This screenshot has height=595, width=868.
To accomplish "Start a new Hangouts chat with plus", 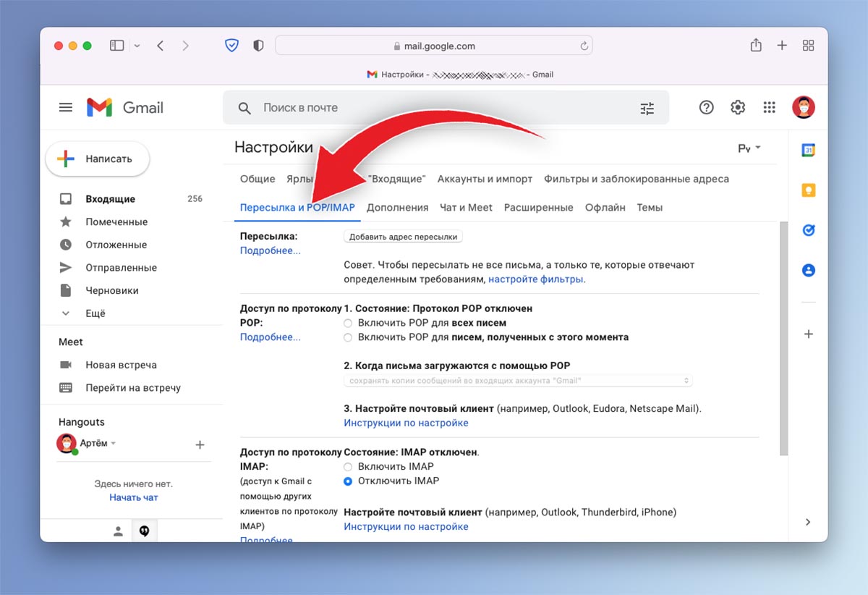I will (x=200, y=444).
